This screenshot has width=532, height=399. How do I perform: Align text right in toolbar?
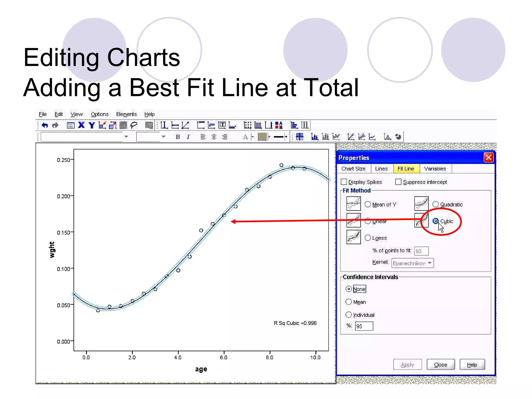pos(225,137)
